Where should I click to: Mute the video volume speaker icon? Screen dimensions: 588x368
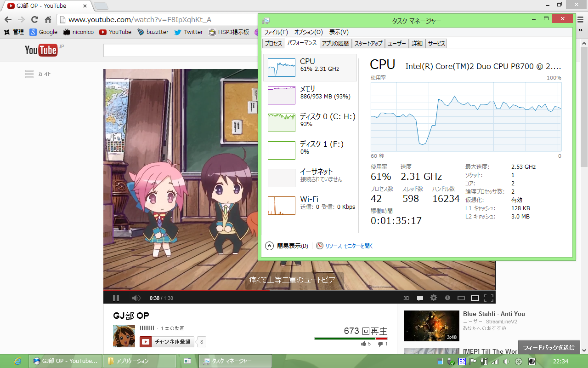[136, 298]
